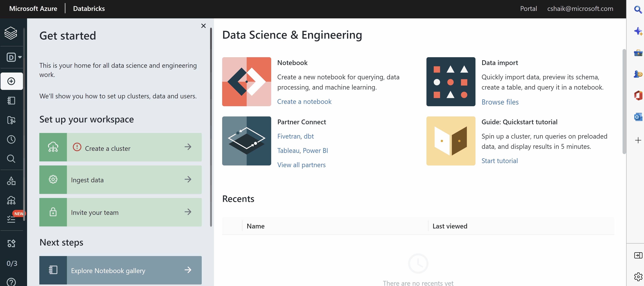Open the Repos panel icon
Image resolution: width=644 pixels, height=286 pixels.
coord(11,120)
